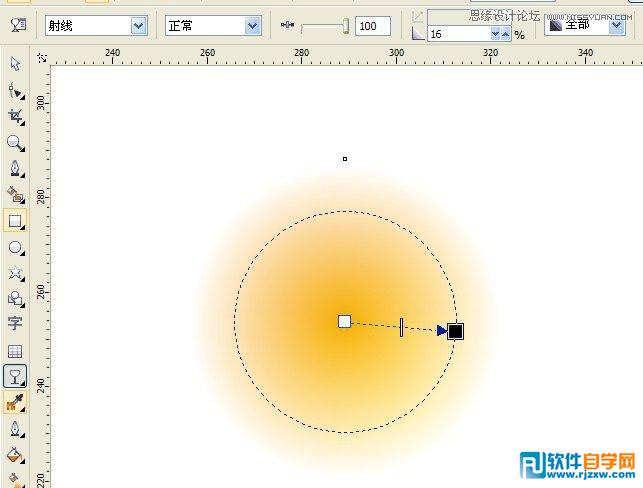The width and height of the screenshot is (643, 488).
Task: Decrease the edge pad value with down arrow
Action: pos(495,34)
